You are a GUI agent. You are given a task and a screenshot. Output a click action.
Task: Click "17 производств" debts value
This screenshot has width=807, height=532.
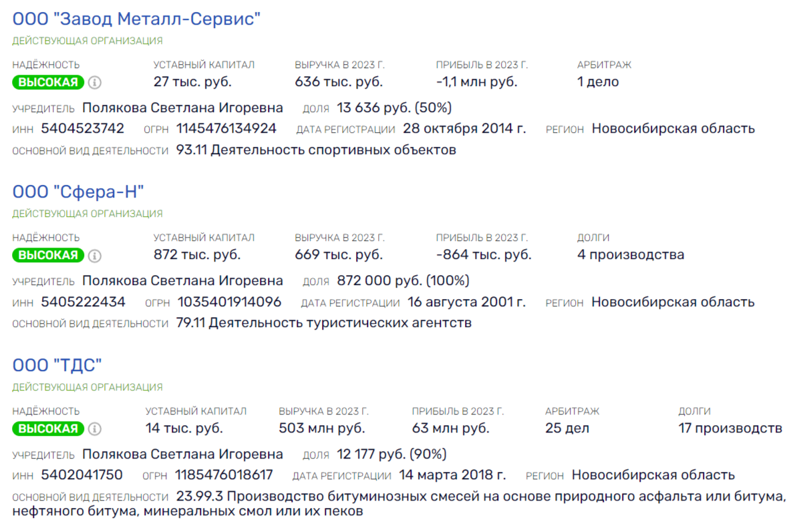coord(730,429)
